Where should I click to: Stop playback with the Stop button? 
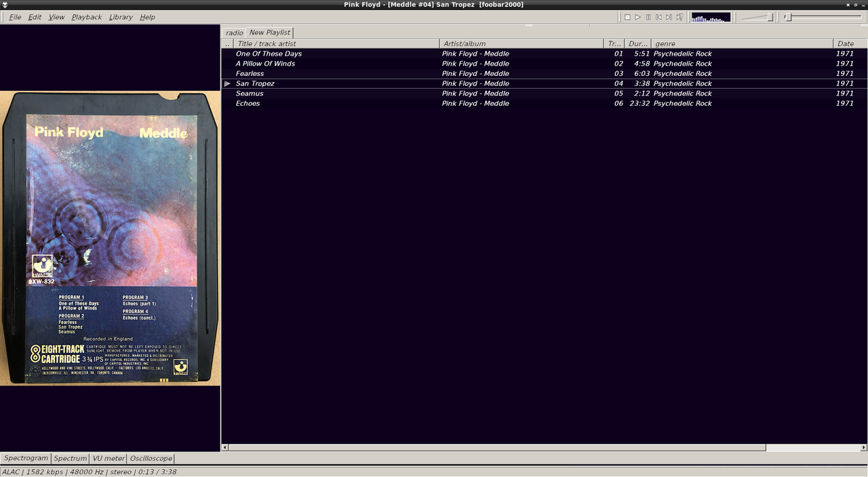(627, 17)
